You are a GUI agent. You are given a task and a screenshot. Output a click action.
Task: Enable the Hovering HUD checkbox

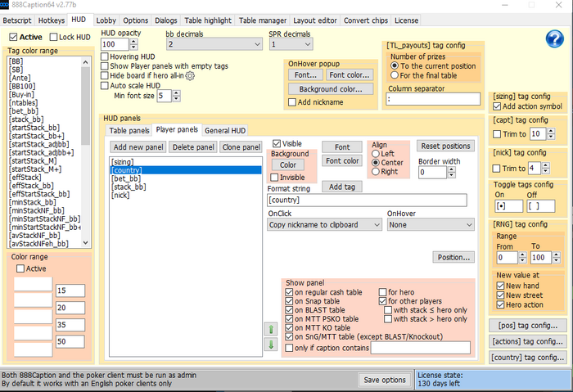tap(105, 56)
